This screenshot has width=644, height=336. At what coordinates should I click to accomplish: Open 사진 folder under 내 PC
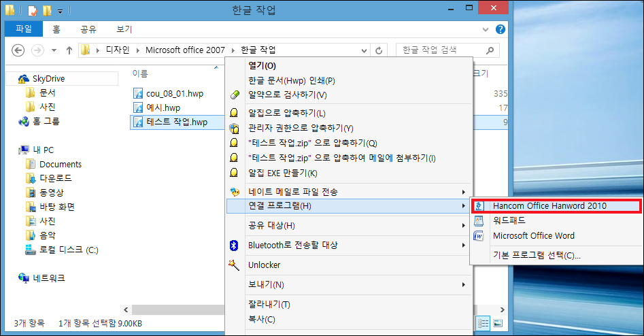click(x=47, y=222)
